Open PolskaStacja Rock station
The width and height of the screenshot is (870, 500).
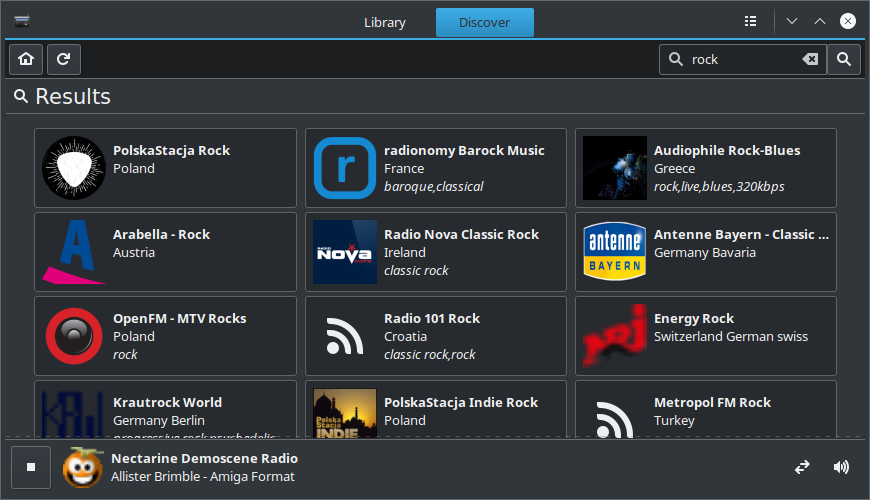pyautogui.click(x=165, y=168)
